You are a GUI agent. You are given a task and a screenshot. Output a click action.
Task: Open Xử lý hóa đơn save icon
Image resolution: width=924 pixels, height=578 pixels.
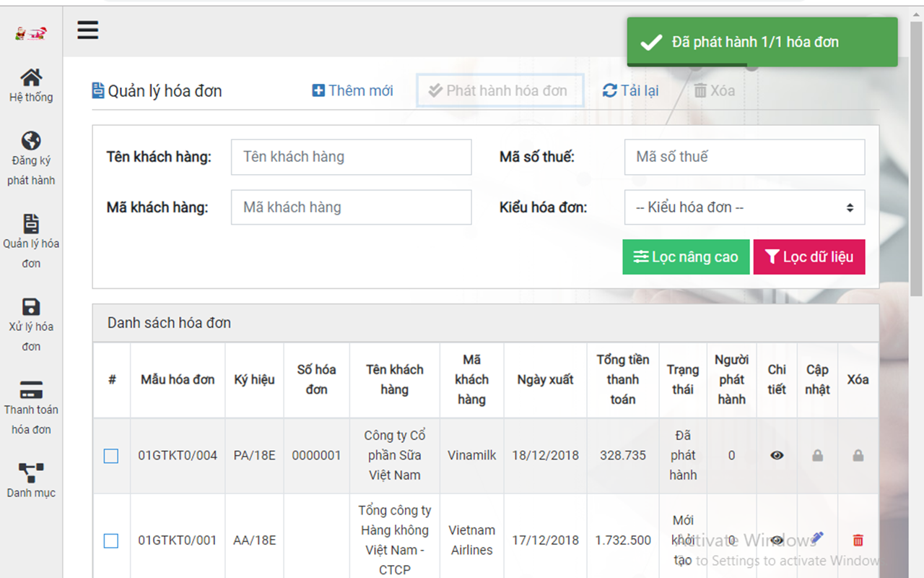point(31,306)
